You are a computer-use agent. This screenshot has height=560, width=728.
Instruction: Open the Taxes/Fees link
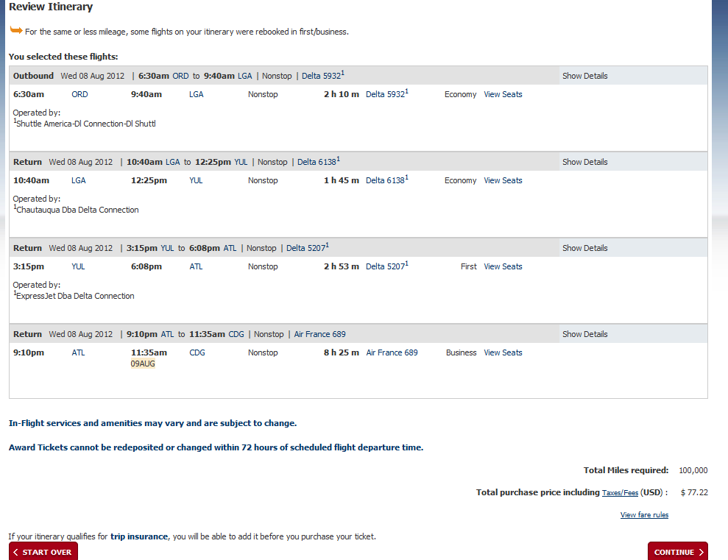point(620,493)
